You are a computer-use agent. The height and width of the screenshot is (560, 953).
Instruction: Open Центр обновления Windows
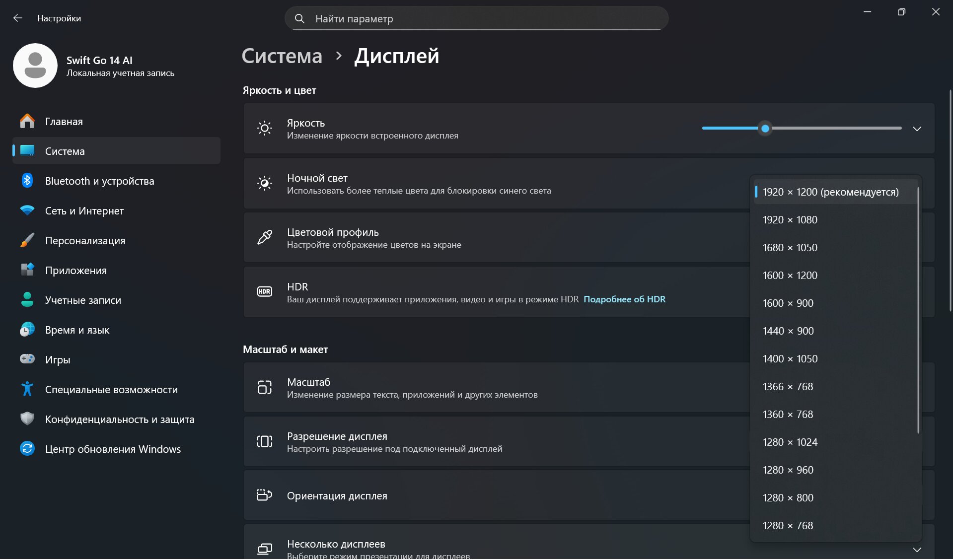(x=113, y=449)
